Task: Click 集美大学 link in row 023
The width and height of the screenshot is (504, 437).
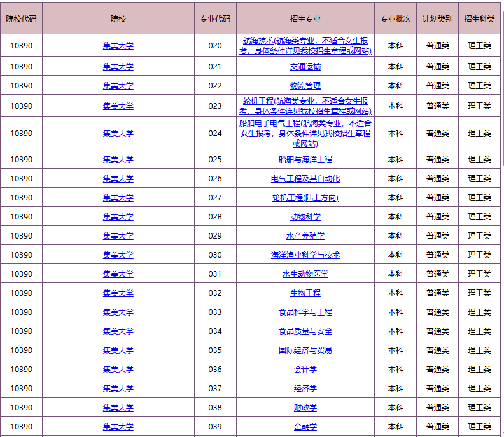Action: [118, 106]
